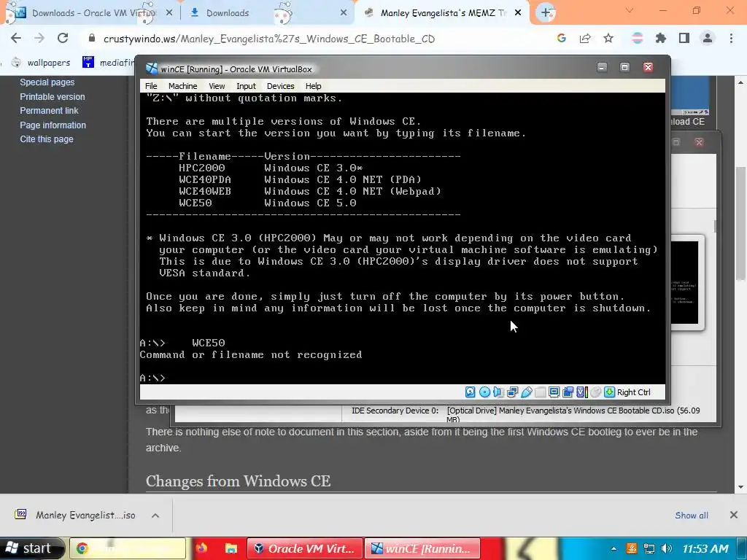This screenshot has width=747, height=560.
Task: Click the CPU virtualization icon in VM status bar
Action: [581, 392]
